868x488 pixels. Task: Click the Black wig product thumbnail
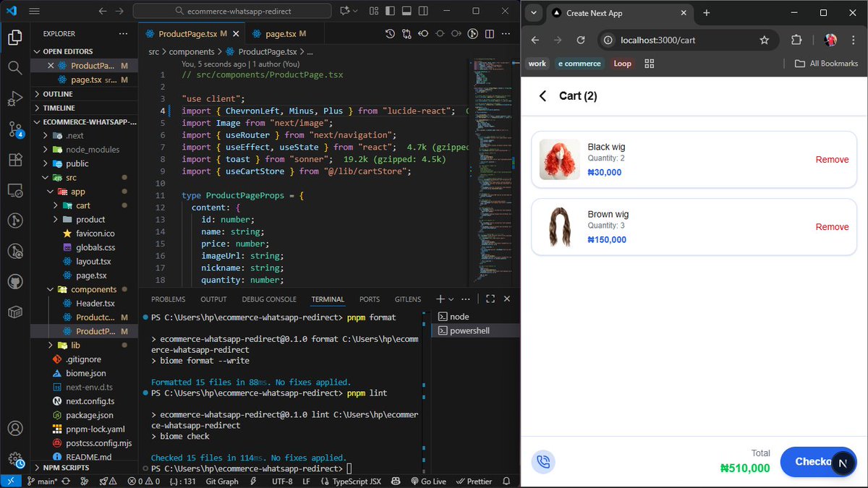click(x=560, y=159)
